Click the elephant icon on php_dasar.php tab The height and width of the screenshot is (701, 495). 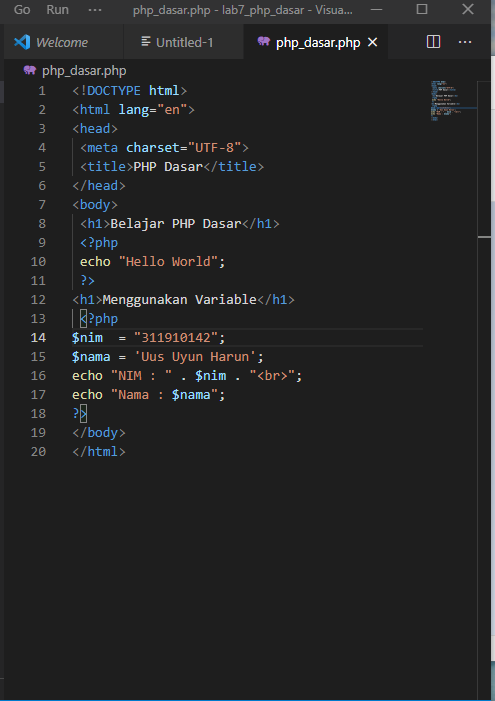264,42
